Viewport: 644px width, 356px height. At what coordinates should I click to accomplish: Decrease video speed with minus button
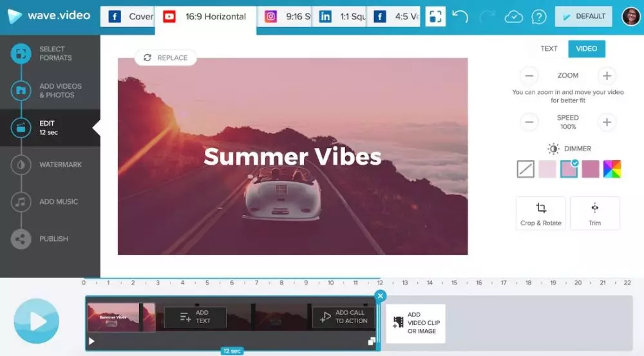click(529, 122)
